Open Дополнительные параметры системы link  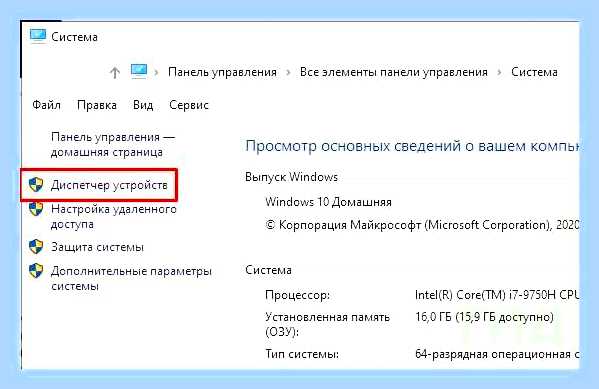pos(131,278)
